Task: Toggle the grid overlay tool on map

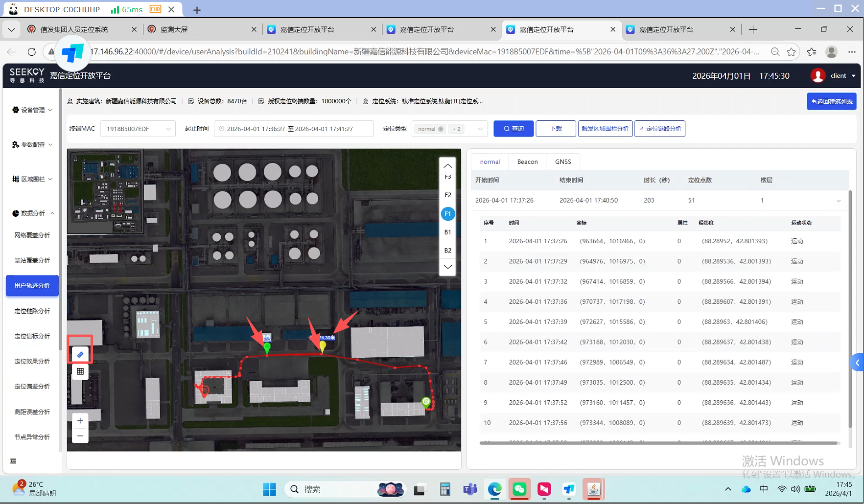Action: pyautogui.click(x=80, y=371)
